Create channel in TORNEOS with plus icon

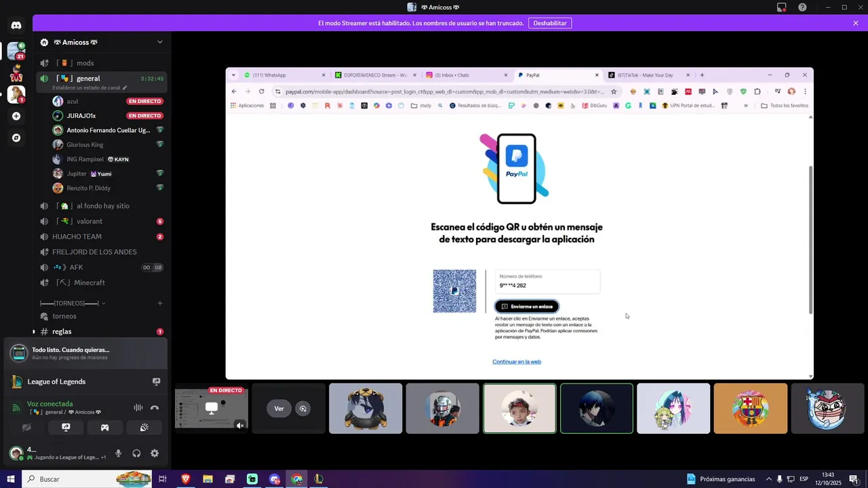160,303
